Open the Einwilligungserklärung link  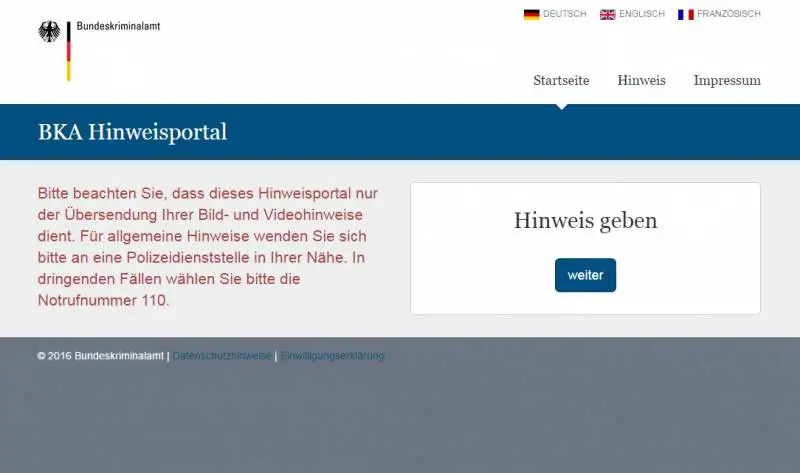332,356
